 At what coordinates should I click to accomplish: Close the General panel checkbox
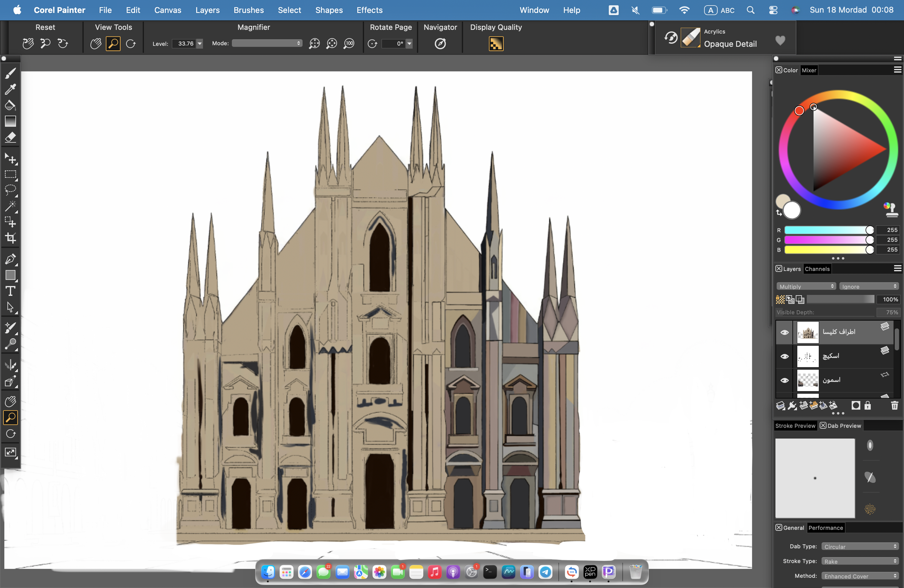[778, 527]
